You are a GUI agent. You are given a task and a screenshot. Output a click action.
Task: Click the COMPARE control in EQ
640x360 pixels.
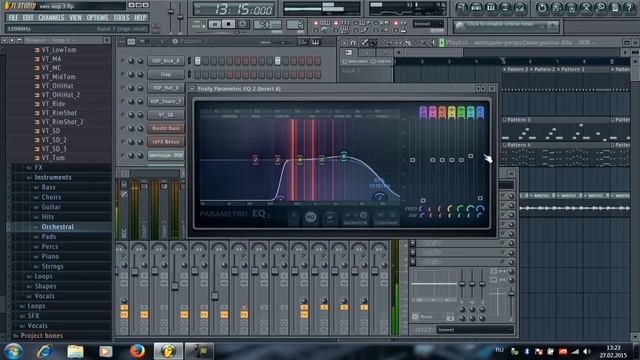pyautogui.click(x=386, y=218)
